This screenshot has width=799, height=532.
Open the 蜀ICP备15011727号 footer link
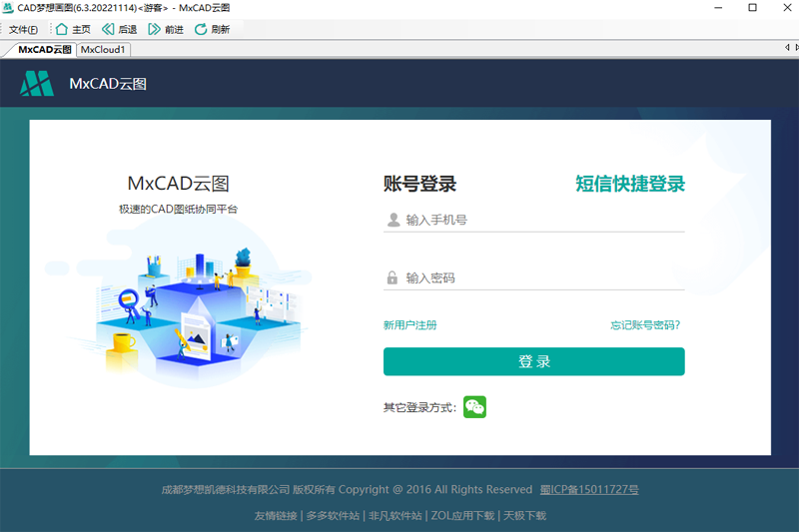point(589,490)
